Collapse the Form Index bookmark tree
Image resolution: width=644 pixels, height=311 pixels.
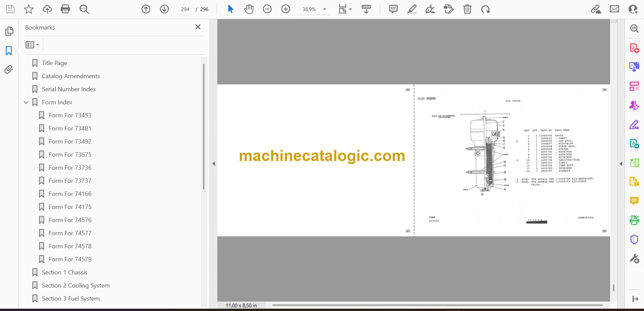[26, 102]
